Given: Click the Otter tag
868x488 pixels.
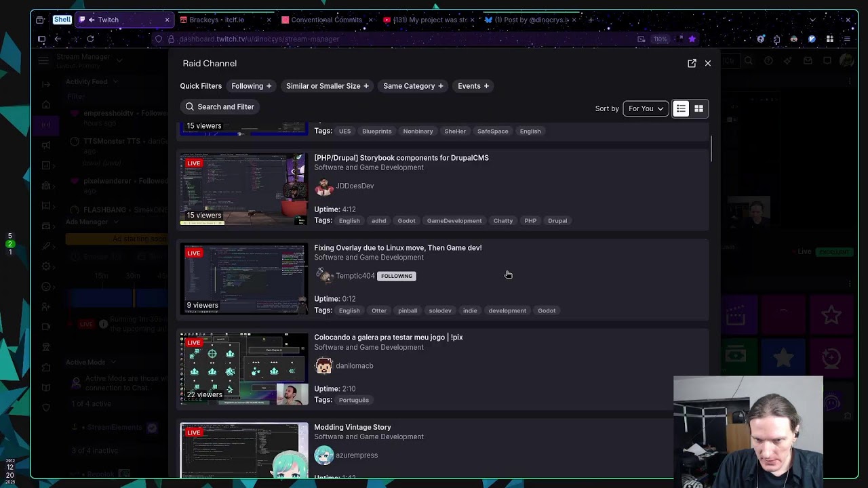Looking at the screenshot, I should [x=379, y=310].
